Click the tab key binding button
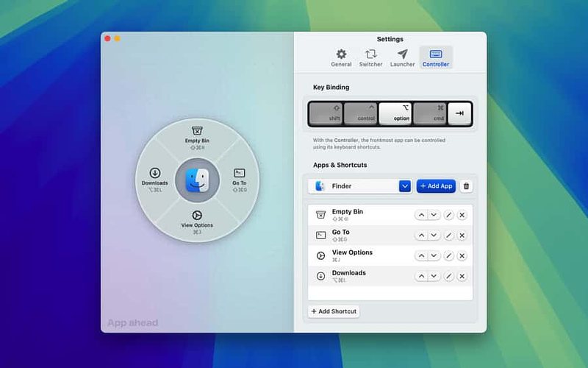Viewport: 588px width, 368px height. [460, 113]
